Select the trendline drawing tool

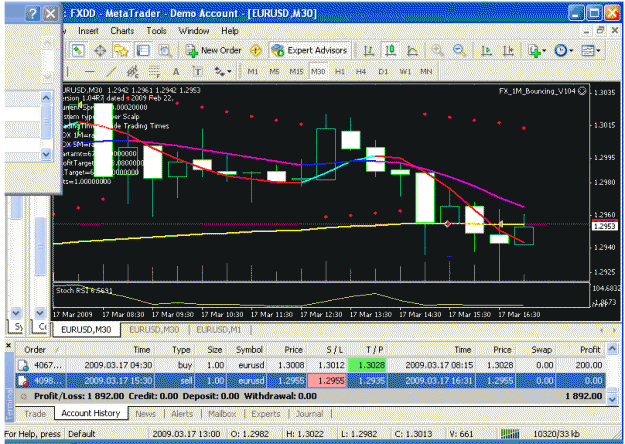point(112,72)
